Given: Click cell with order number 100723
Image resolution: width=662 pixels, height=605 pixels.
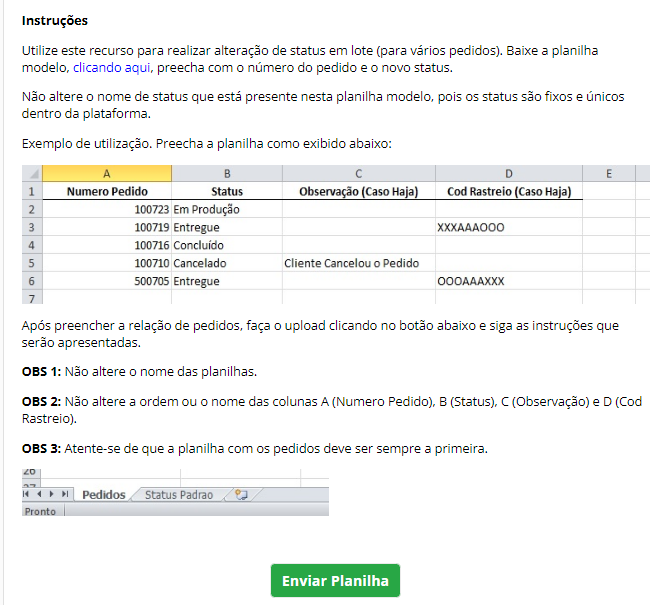Looking at the screenshot, I should point(107,209).
